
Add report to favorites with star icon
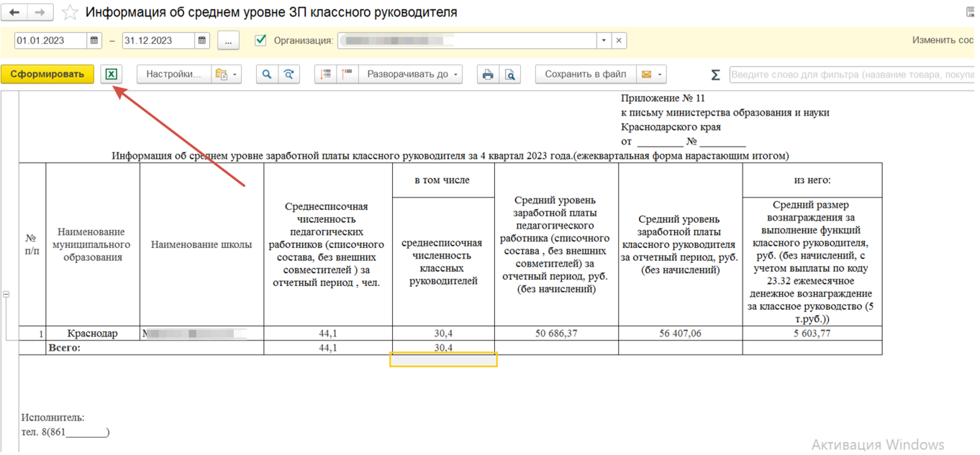point(70,13)
